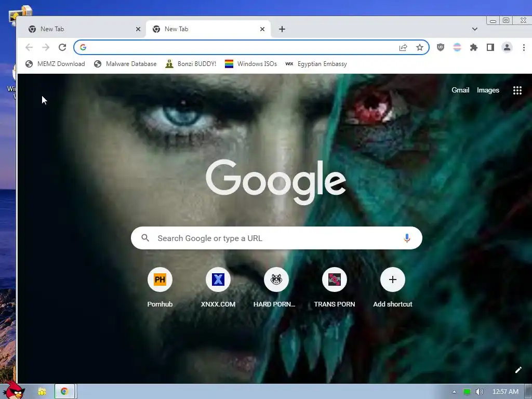Close the first New Tab

coord(138,29)
